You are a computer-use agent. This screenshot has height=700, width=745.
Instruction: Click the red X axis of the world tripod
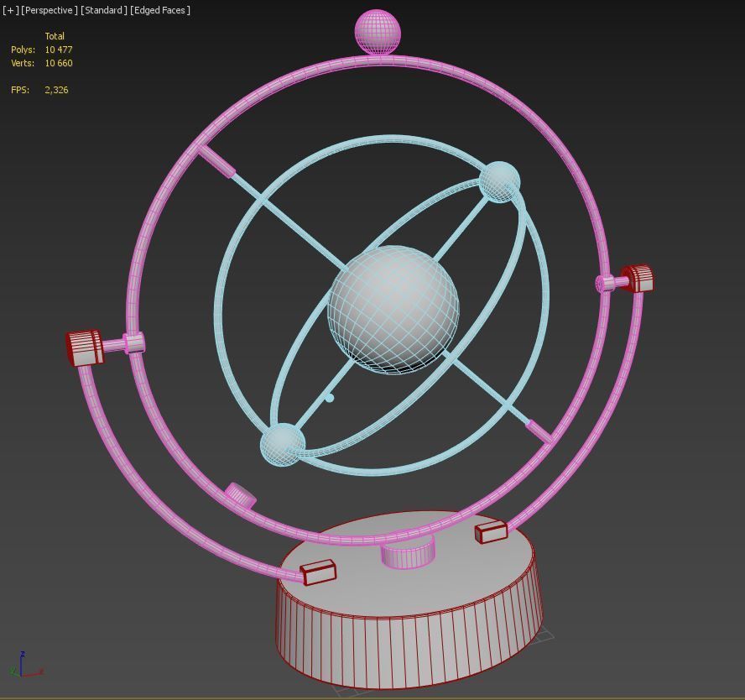(x=34, y=673)
